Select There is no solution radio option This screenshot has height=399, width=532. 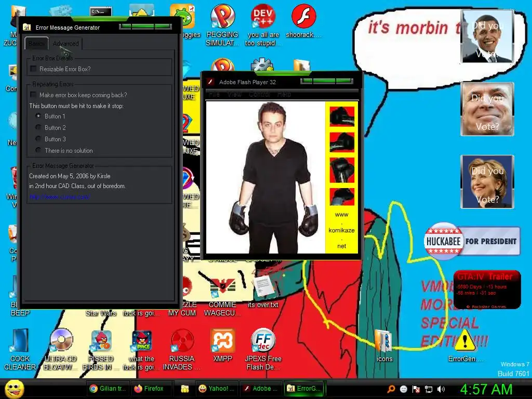38,150
